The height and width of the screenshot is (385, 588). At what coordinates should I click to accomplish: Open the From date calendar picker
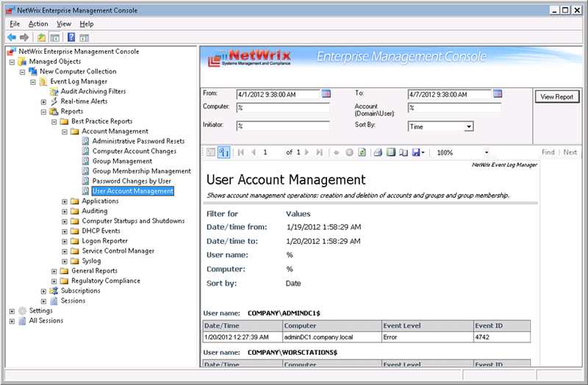326,93
